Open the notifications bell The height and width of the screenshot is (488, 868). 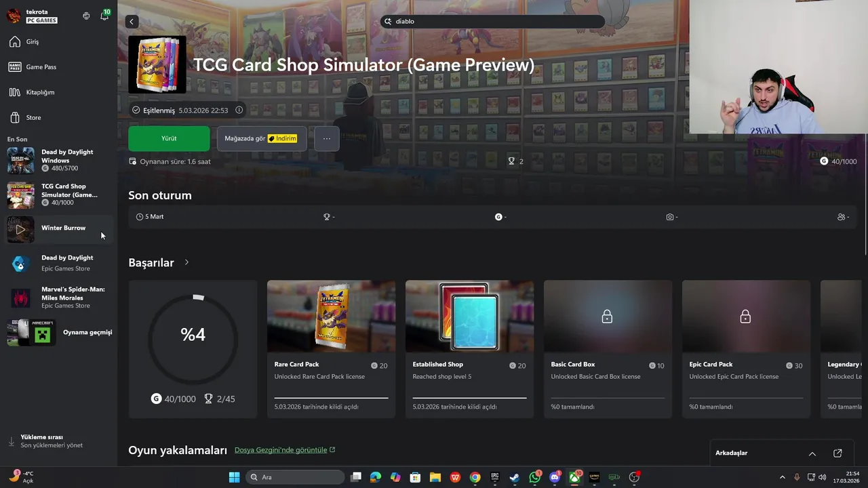pos(104,16)
